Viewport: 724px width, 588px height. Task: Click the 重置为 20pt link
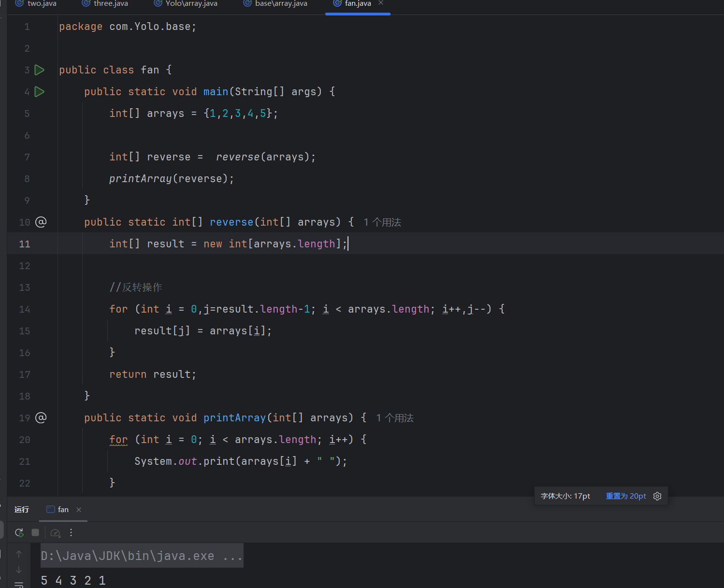(x=626, y=496)
